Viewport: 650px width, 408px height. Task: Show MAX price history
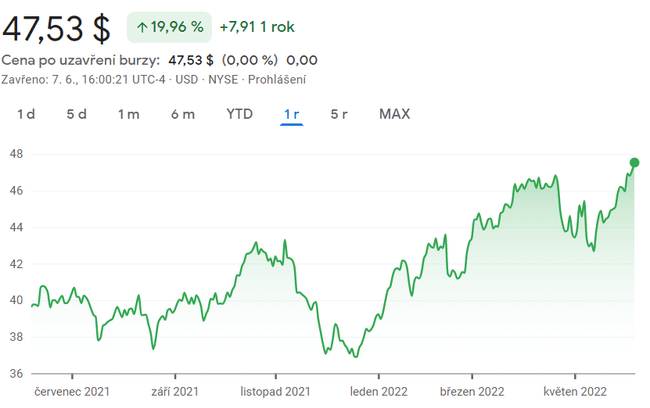pyautogui.click(x=394, y=114)
